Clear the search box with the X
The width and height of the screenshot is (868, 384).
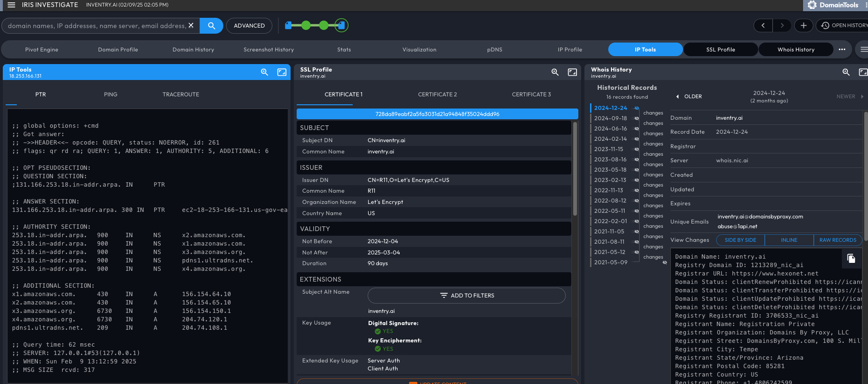(191, 26)
